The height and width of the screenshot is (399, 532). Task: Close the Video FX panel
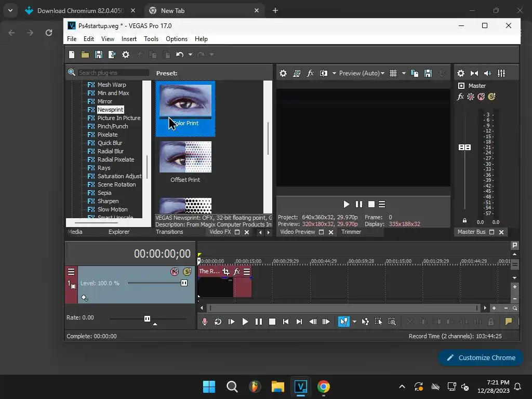pyautogui.click(x=247, y=232)
